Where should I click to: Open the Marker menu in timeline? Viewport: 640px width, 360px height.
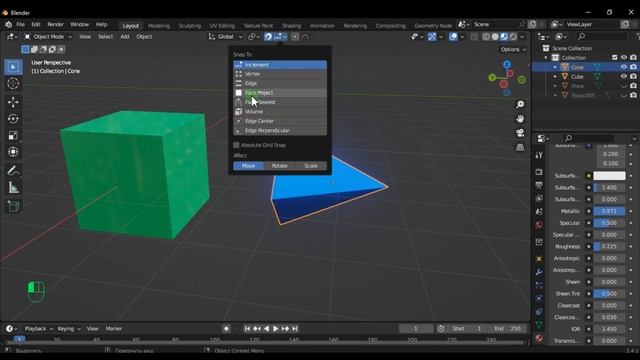click(x=114, y=329)
